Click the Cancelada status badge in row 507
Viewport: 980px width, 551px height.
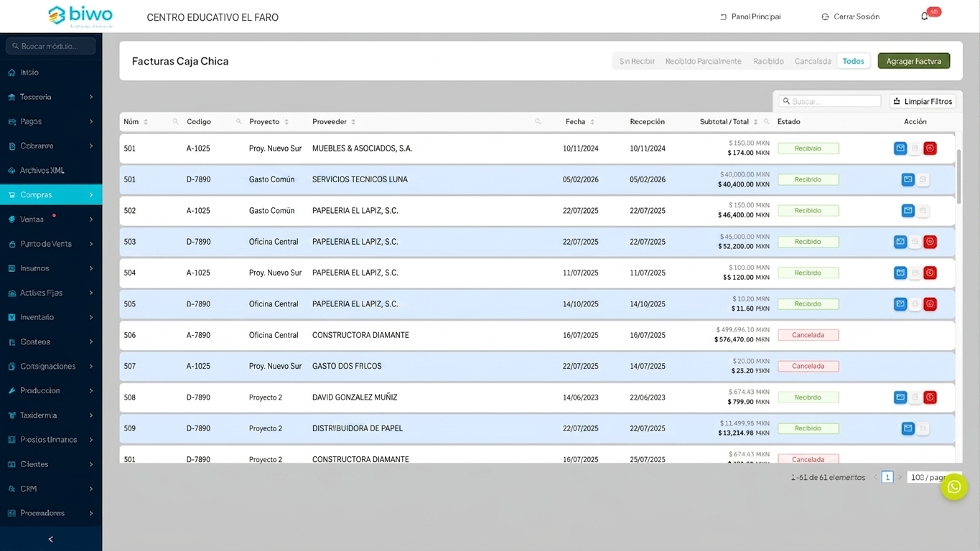[808, 366]
